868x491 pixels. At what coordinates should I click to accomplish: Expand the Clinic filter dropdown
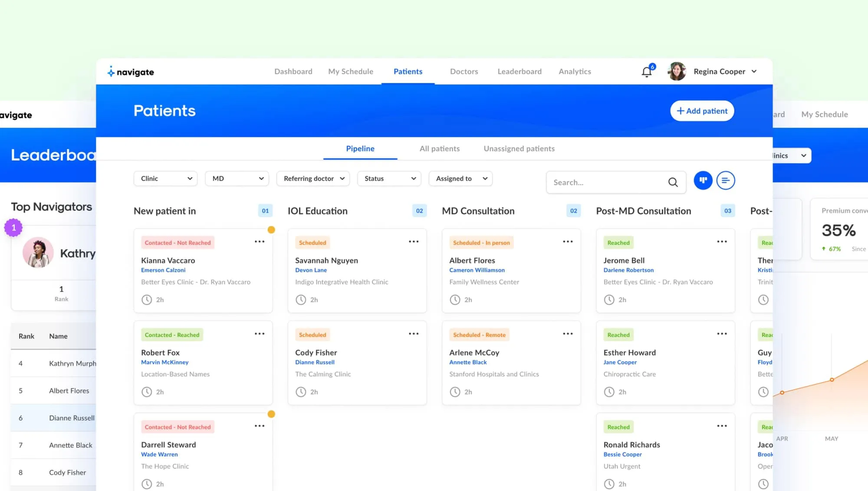pos(165,178)
